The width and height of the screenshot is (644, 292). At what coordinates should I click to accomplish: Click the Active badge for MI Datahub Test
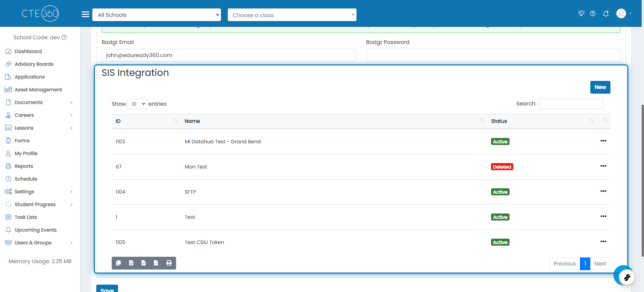500,142
